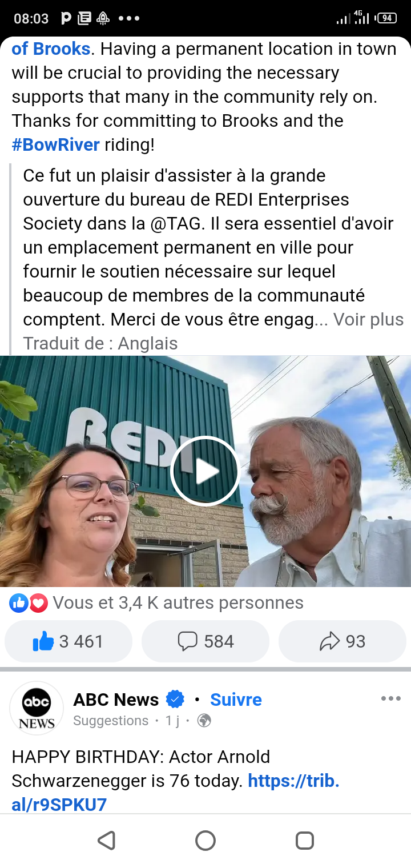Open the #BowRiver hashtag
The image size is (411, 868).
point(56,145)
